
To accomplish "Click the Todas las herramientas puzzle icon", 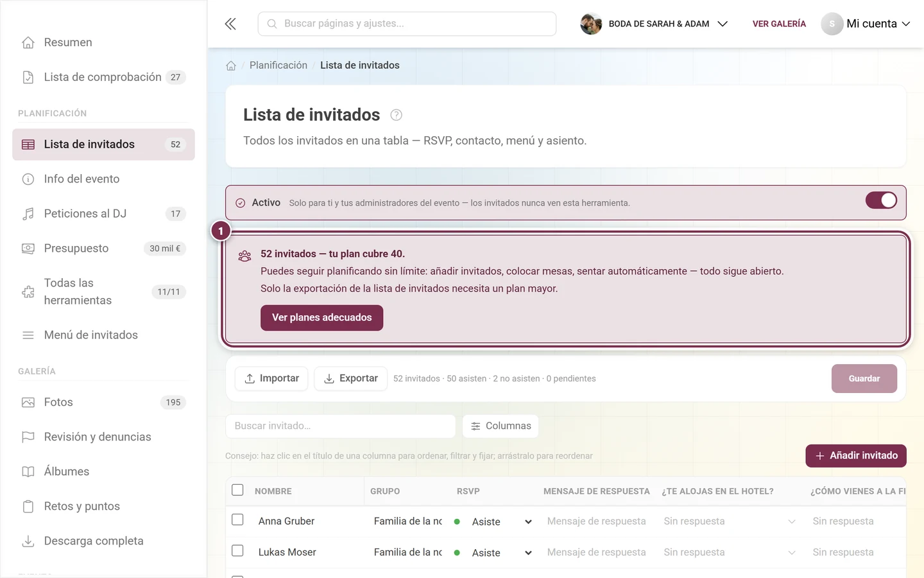I will 28,292.
